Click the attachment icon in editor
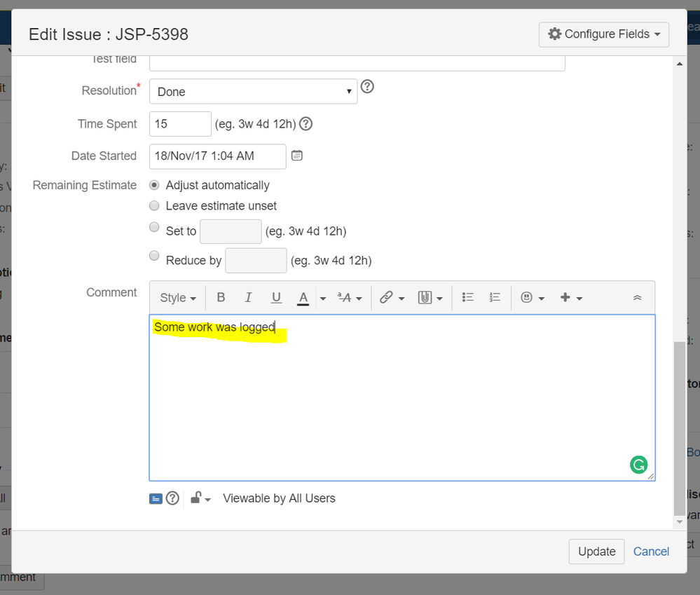Viewport: 700px width, 595px height. 424,297
